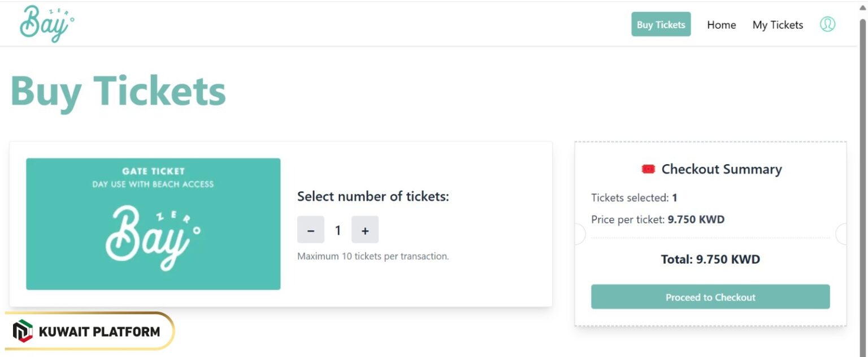Decrease ticket quantity with the minus button

(311, 230)
